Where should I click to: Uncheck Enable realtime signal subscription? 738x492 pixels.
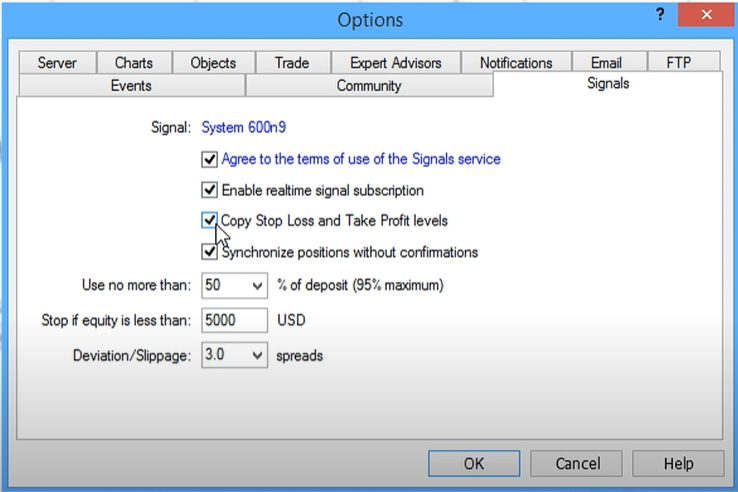click(209, 190)
